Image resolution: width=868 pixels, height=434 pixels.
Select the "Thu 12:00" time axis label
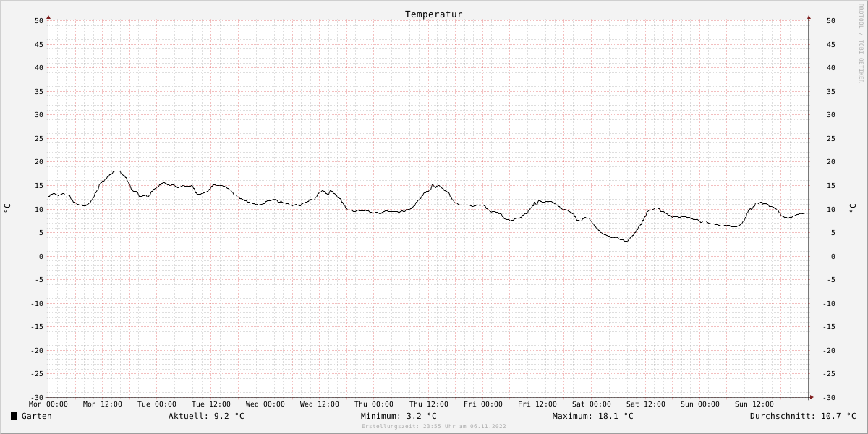429,404
